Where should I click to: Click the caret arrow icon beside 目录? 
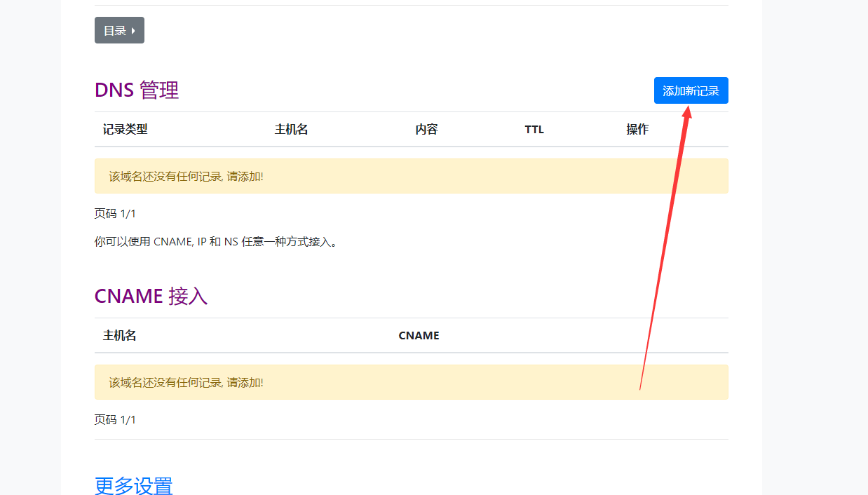[133, 31]
